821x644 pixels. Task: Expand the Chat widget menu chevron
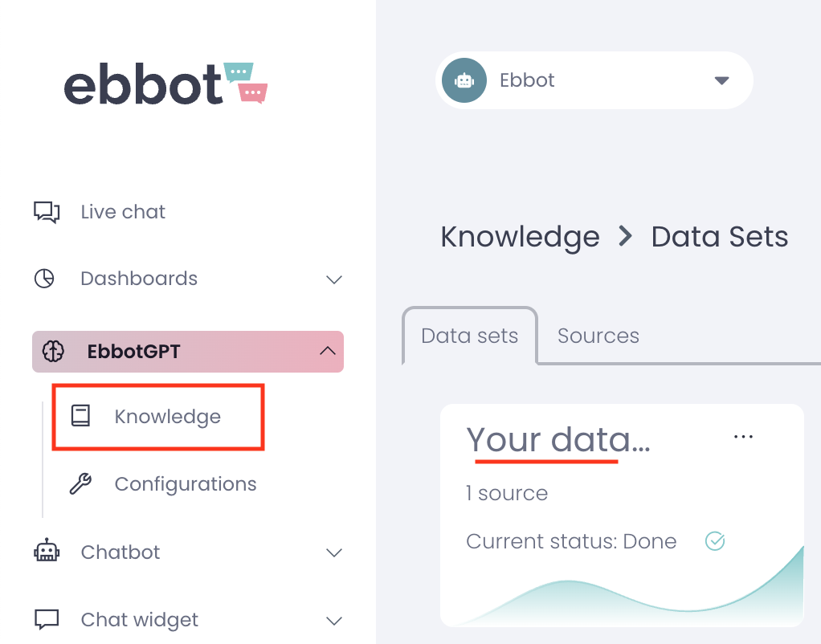coord(334,621)
